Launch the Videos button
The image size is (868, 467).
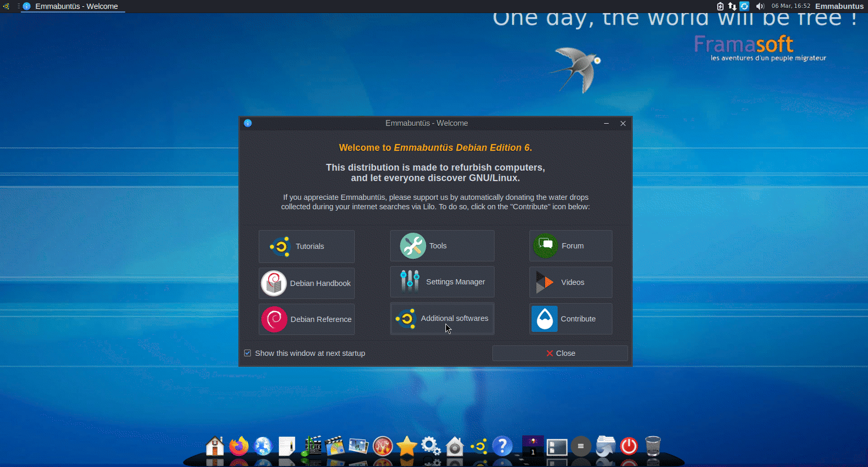570,282
